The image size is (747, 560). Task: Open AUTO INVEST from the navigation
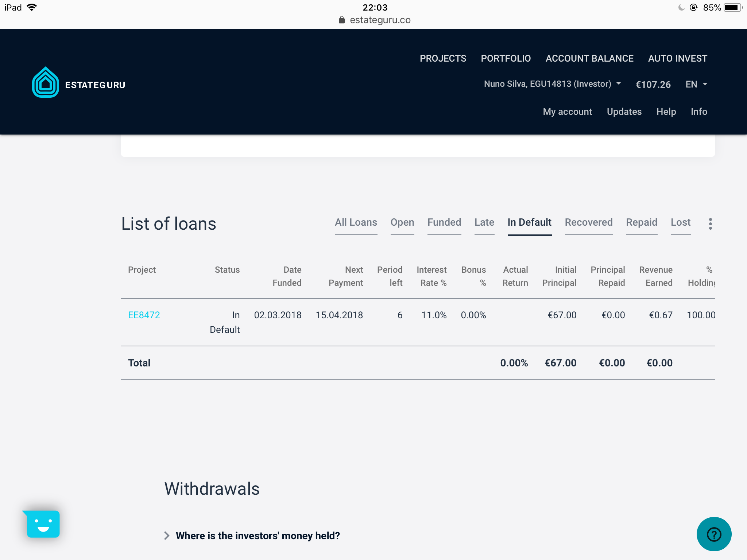pyautogui.click(x=677, y=58)
